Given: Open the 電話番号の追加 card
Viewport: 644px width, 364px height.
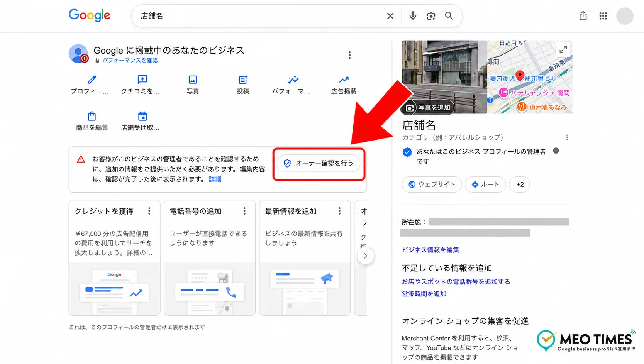Looking at the screenshot, I should 210,258.
